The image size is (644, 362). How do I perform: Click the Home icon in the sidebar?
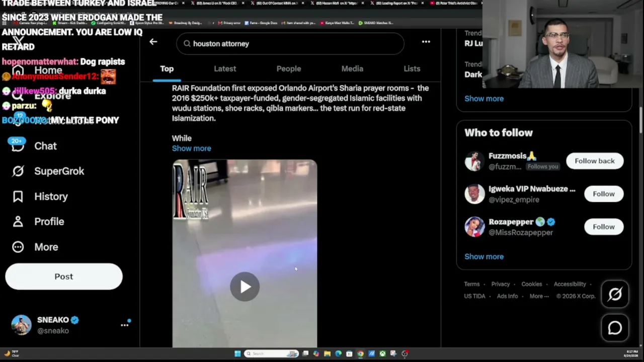18,70
